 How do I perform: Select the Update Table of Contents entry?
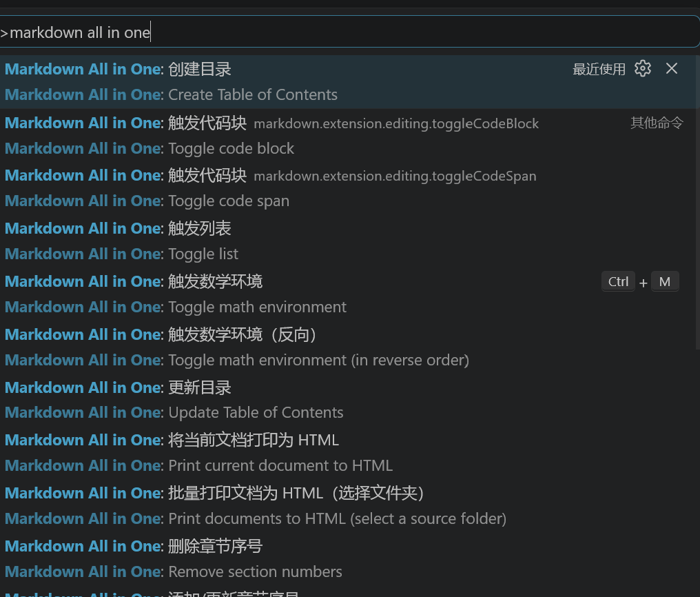pos(174,412)
